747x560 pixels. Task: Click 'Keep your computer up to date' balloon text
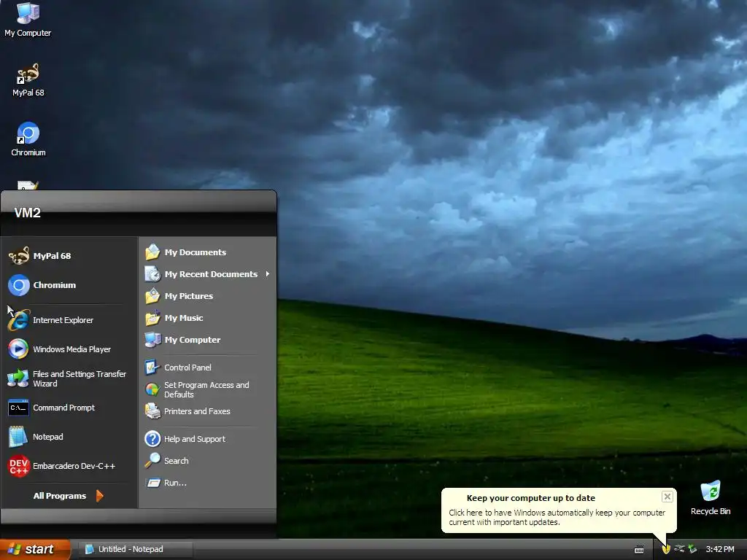(531, 498)
